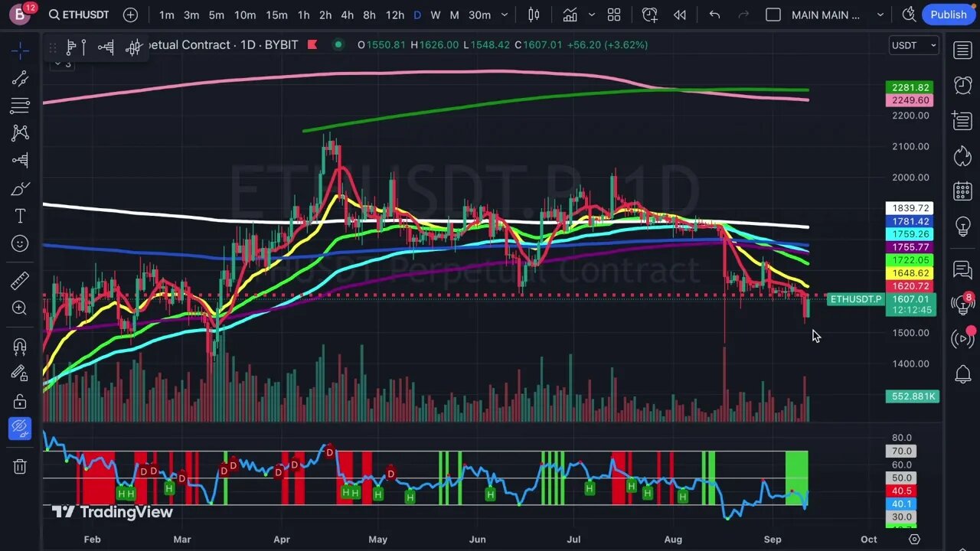
Task: Select the weekly W timeframe
Action: (436, 15)
